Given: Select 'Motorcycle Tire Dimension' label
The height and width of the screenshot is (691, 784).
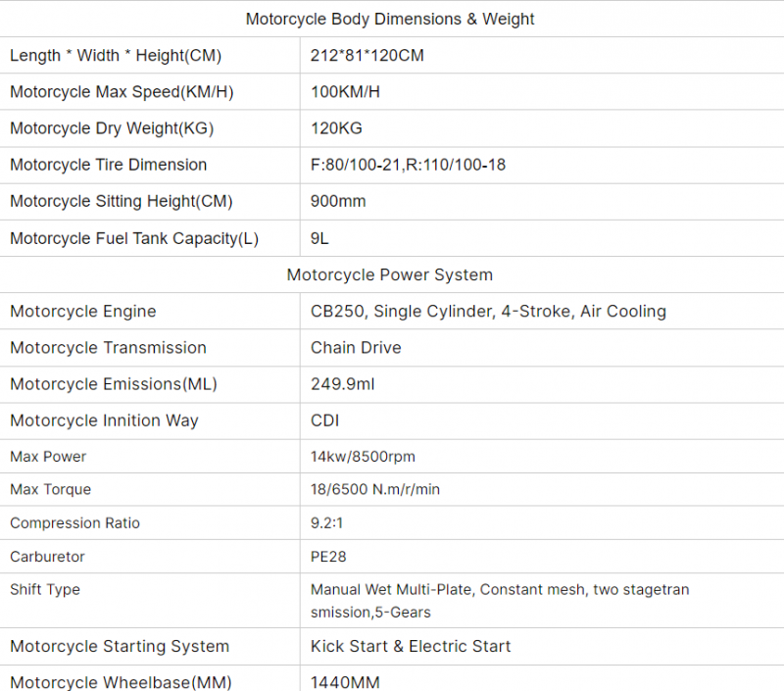Looking at the screenshot, I should tap(108, 165).
